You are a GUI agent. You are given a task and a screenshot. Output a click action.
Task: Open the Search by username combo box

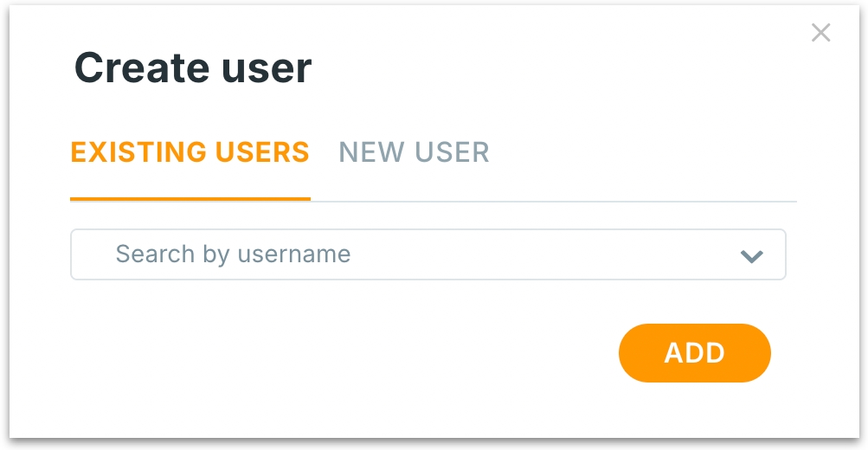428,254
